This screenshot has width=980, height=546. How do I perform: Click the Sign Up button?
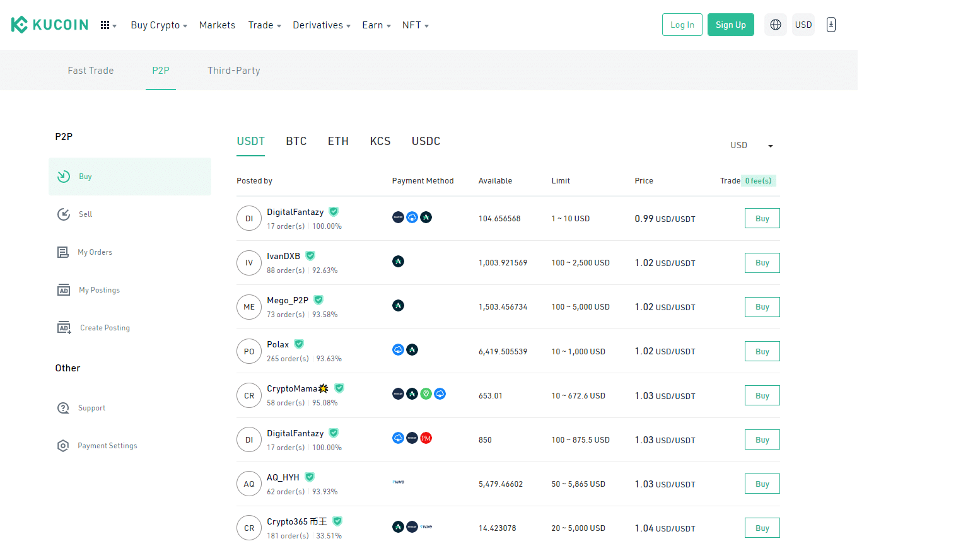point(731,25)
